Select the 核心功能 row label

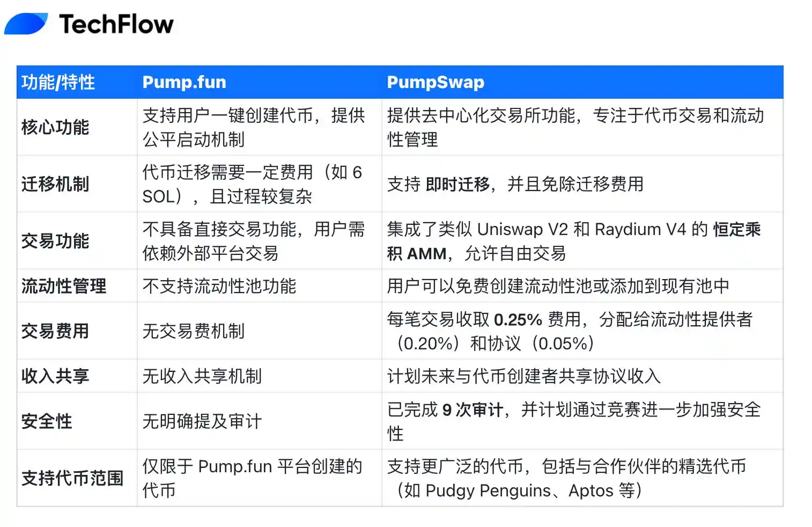[55, 127]
